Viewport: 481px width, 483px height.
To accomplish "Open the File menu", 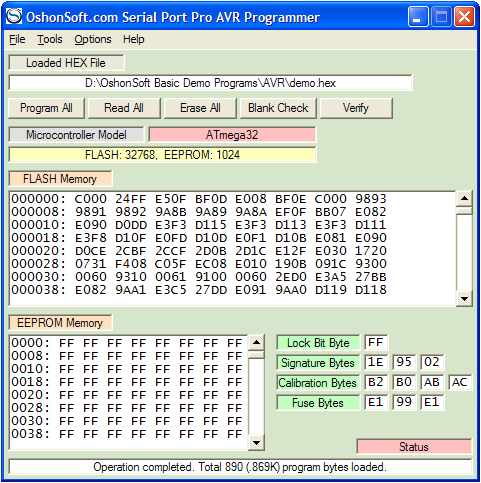I will click(17, 39).
